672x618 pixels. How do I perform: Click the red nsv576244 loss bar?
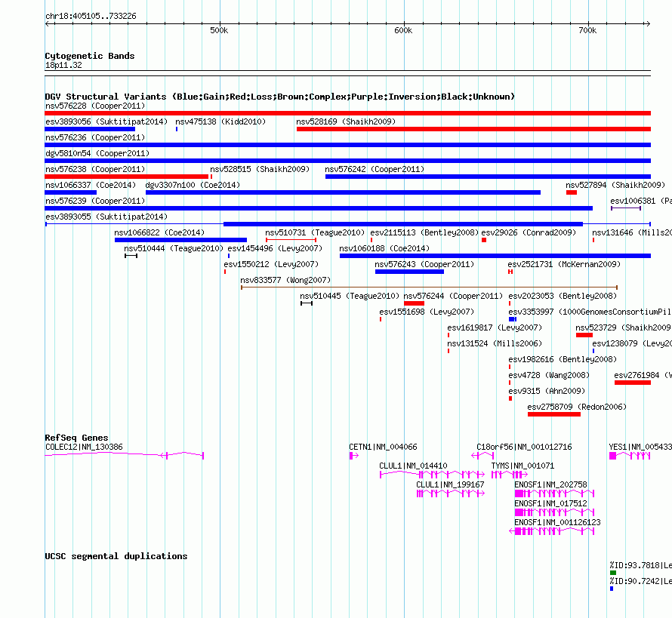(x=414, y=303)
